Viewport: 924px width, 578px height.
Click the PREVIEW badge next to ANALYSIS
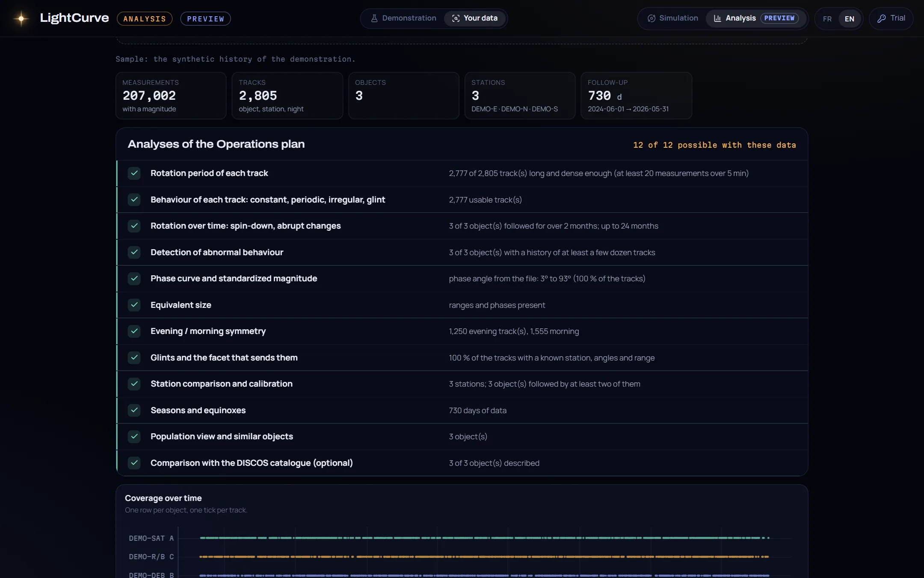[205, 19]
